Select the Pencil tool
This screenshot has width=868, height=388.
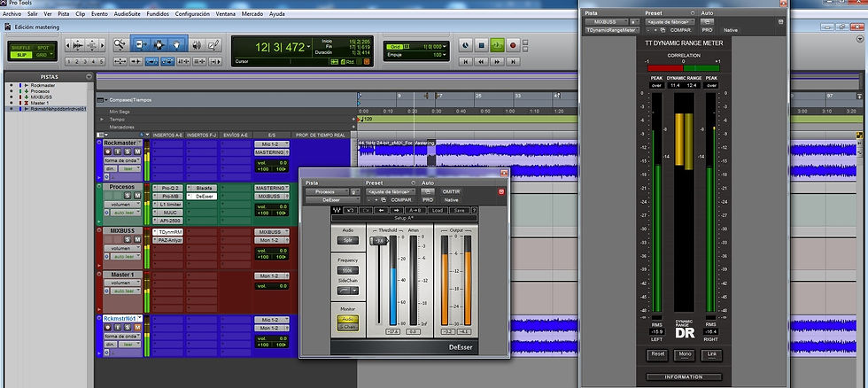(214, 45)
